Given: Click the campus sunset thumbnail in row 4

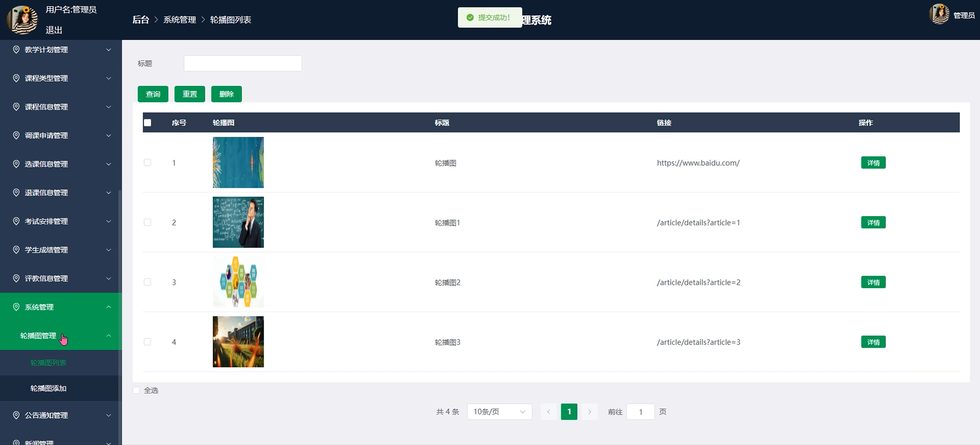Looking at the screenshot, I should click(238, 341).
